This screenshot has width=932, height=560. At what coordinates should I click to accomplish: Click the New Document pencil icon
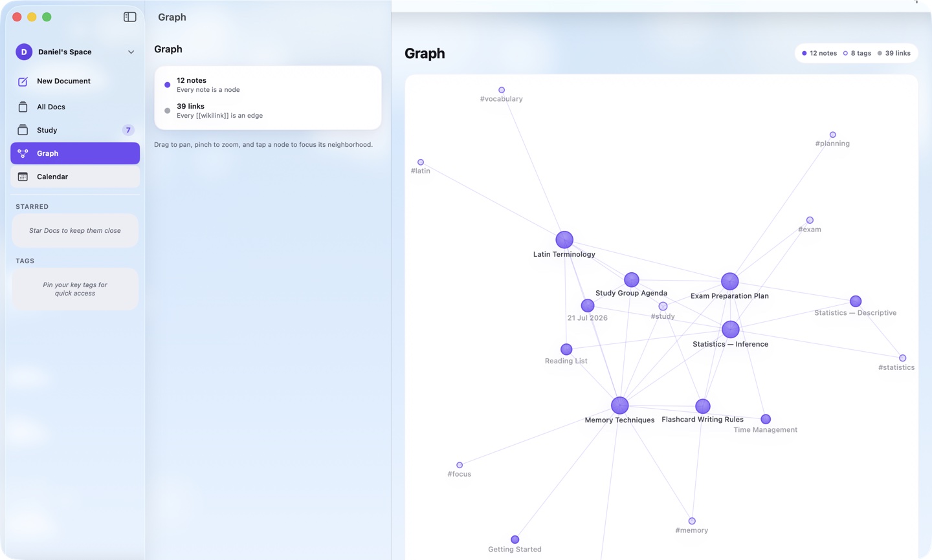click(x=23, y=81)
